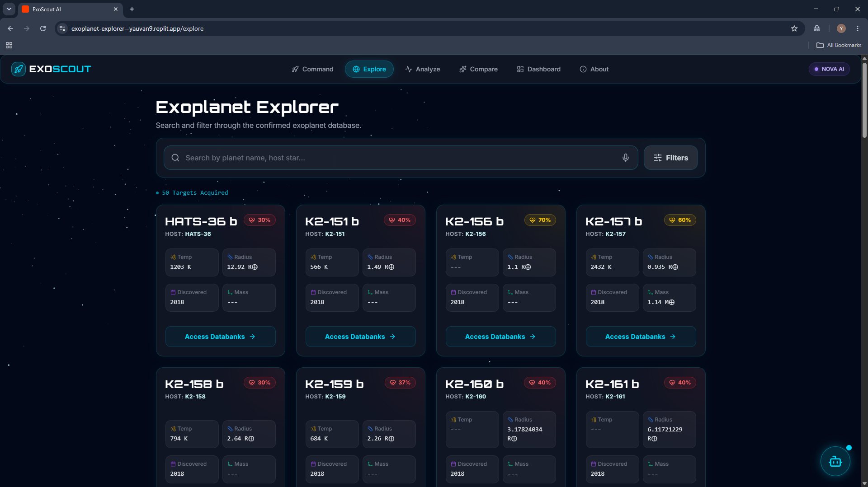Click the scrollbar down arrow

[864, 483]
